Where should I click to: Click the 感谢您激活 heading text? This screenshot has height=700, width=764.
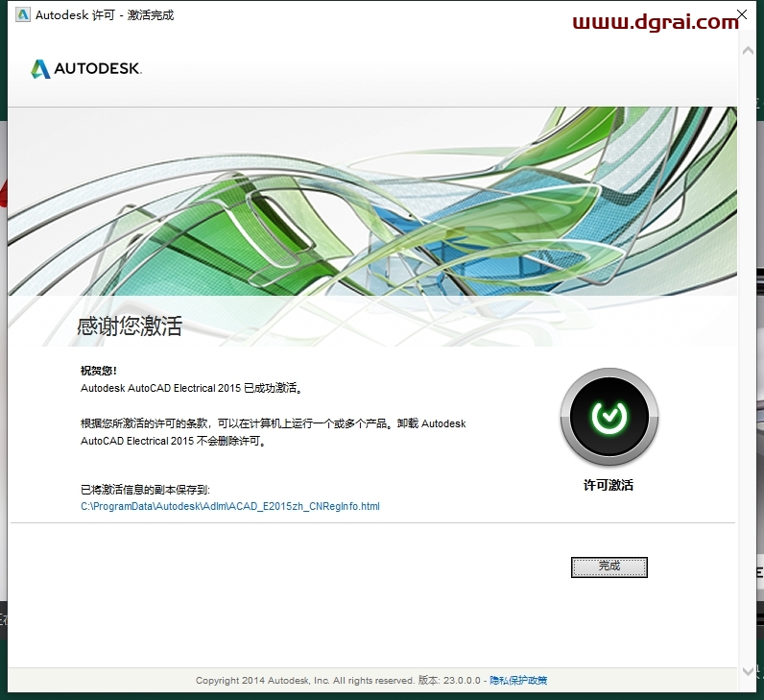[x=130, y=326]
